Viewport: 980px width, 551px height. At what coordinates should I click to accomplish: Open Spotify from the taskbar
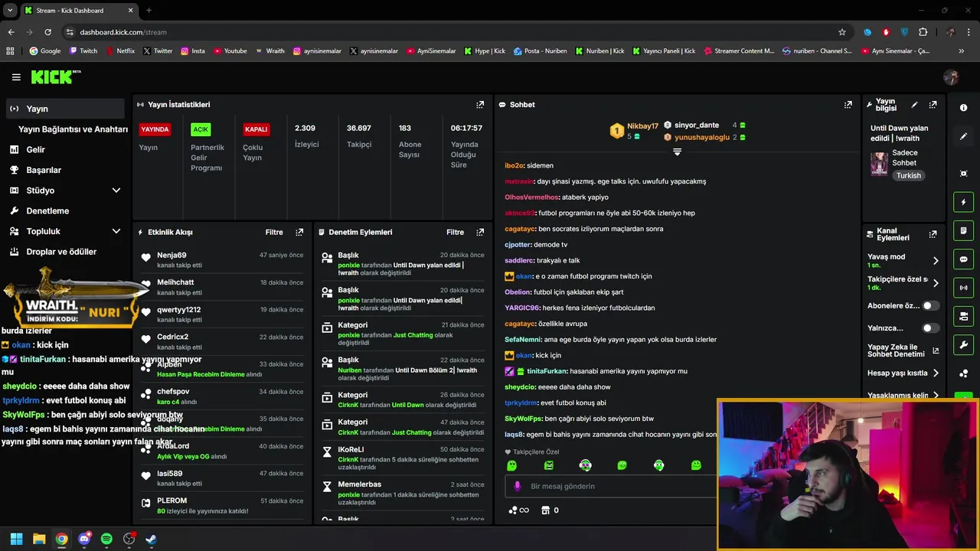pyautogui.click(x=106, y=539)
